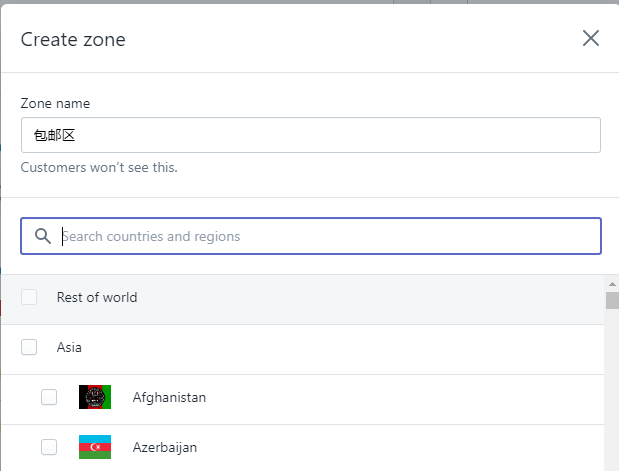Click the scrollbar track below the thumb

pos(612,400)
